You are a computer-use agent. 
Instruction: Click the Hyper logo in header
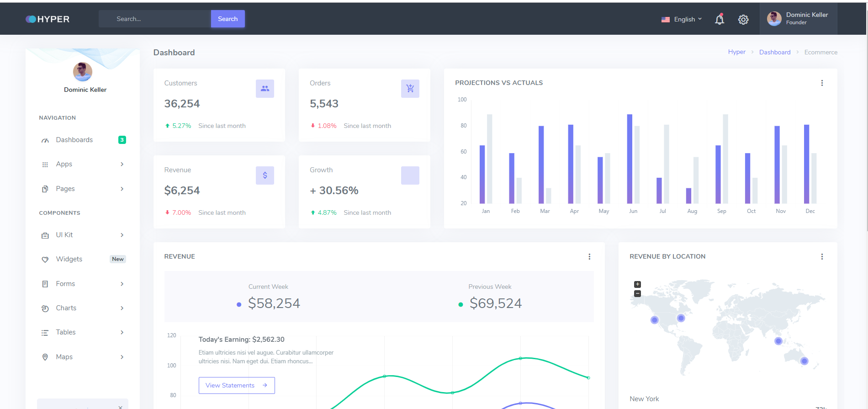click(48, 19)
